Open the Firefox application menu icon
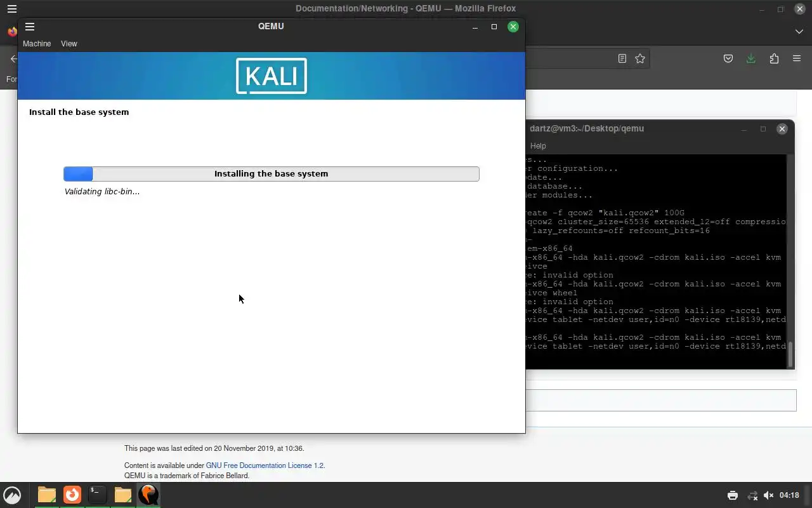The width and height of the screenshot is (812, 508). 797,58
